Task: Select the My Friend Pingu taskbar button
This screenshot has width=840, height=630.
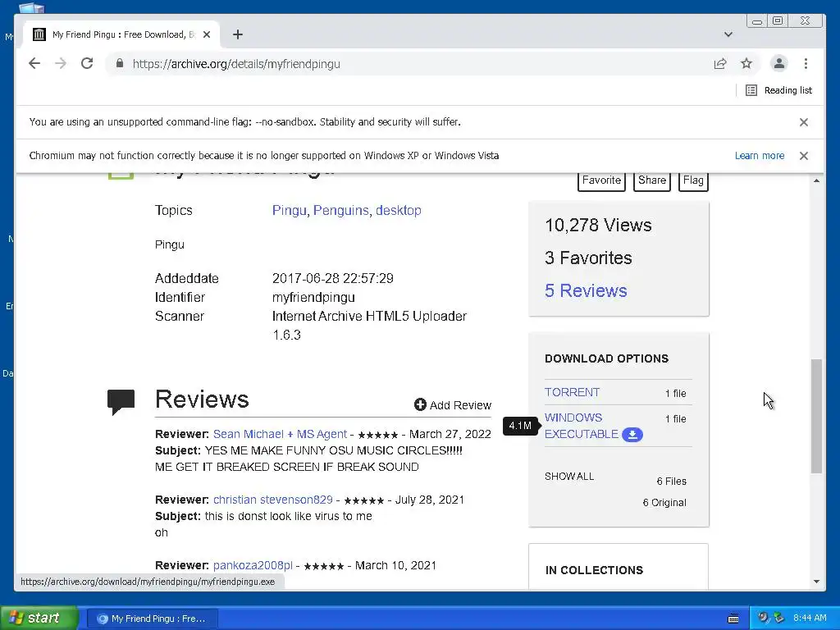Action: 153,619
